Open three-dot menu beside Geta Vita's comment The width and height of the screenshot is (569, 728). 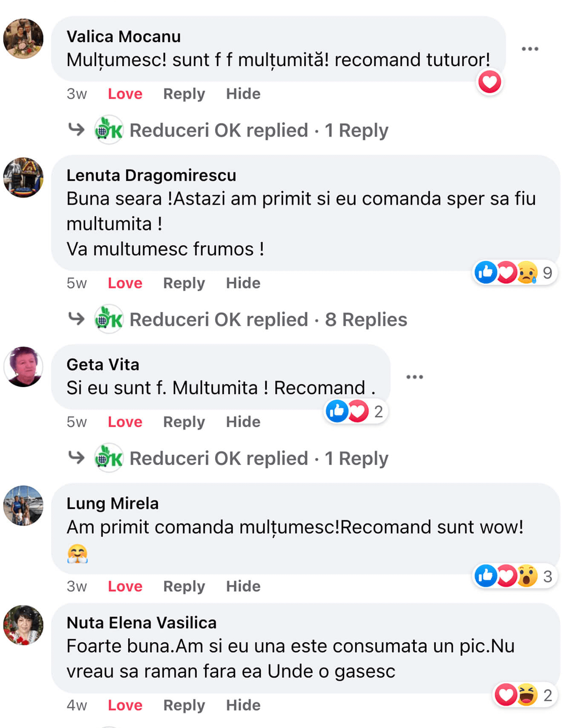click(414, 377)
